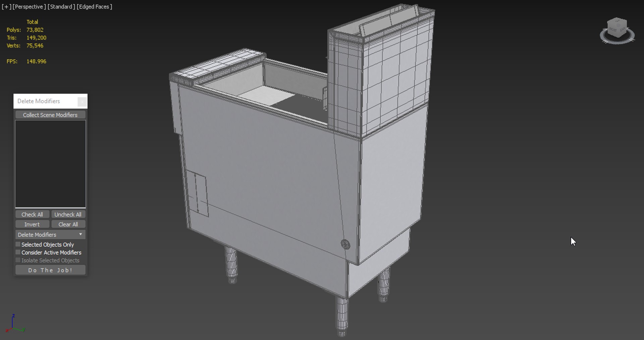Enable Selected Objects Only checkbox

click(x=18, y=245)
